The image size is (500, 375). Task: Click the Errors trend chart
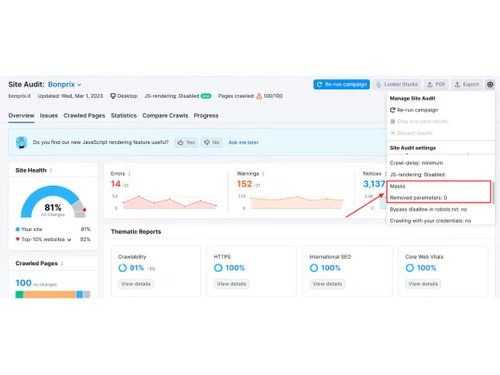pyautogui.click(x=169, y=202)
